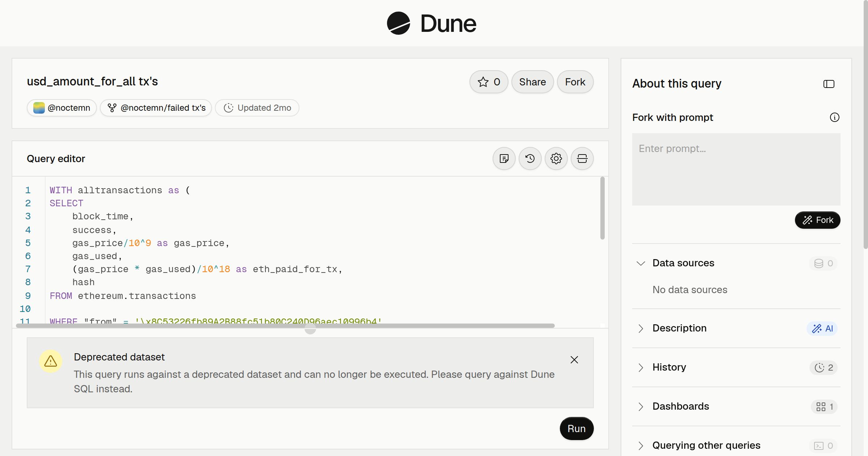Click the No data sources text

pyautogui.click(x=690, y=290)
